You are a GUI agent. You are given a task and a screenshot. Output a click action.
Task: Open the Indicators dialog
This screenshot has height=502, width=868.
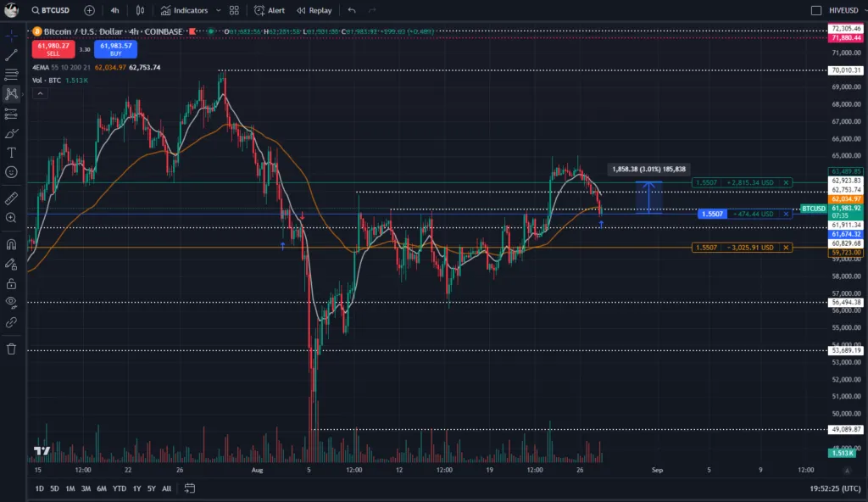point(184,10)
